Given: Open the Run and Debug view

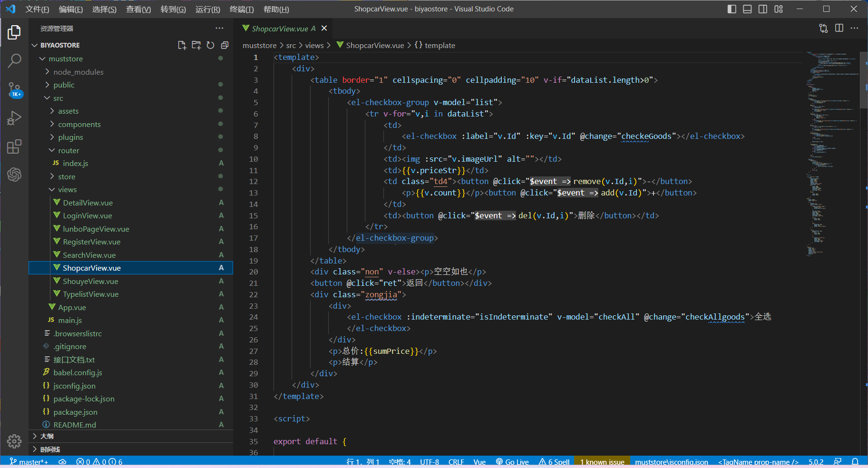Looking at the screenshot, I should (x=14, y=117).
